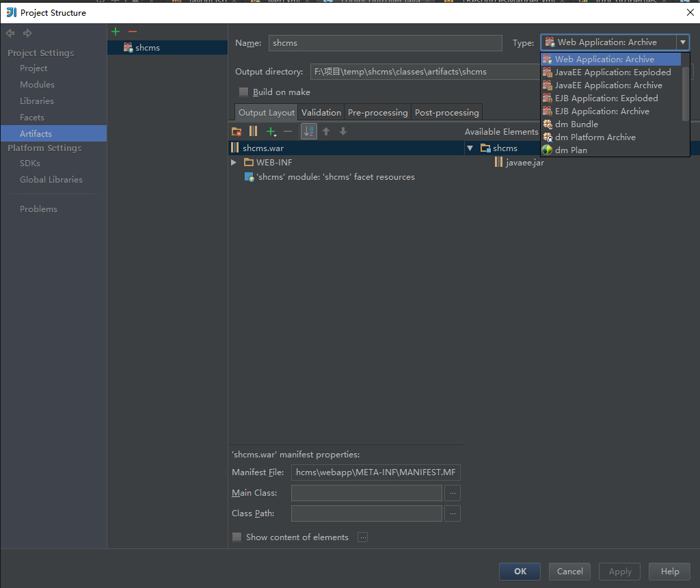The width and height of the screenshot is (700, 588).
Task: Choose Web Application: Archive from list
Action: point(610,59)
